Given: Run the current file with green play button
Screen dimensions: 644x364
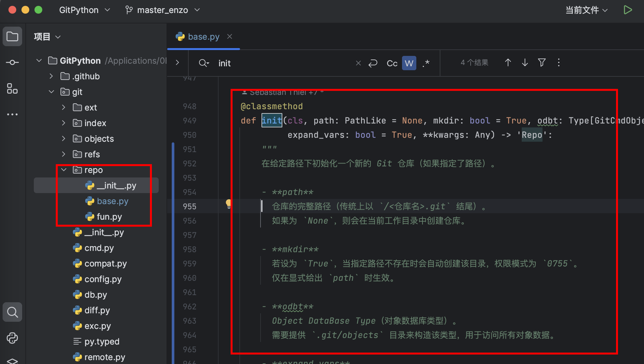Looking at the screenshot, I should point(628,10).
